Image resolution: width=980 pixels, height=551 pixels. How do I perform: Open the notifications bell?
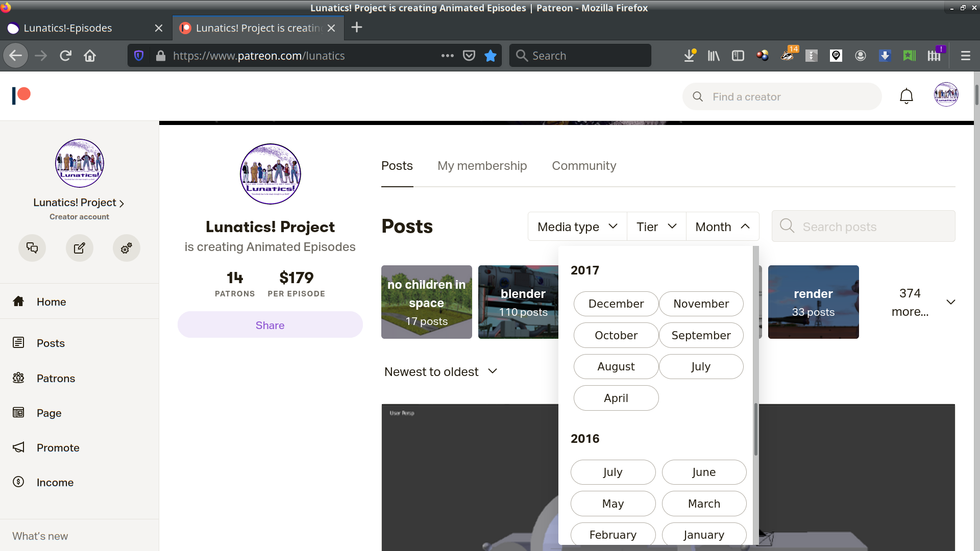pyautogui.click(x=906, y=96)
